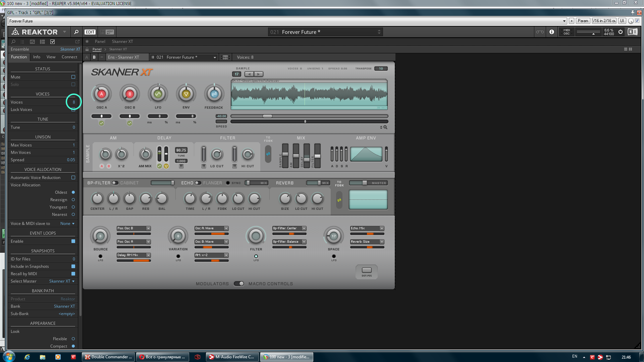Flip the Modulators / Macro Controls switch

(x=239, y=284)
